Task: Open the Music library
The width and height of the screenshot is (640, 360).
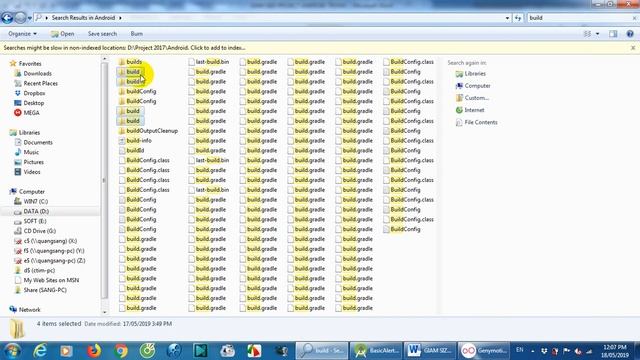Action: pos(31,152)
